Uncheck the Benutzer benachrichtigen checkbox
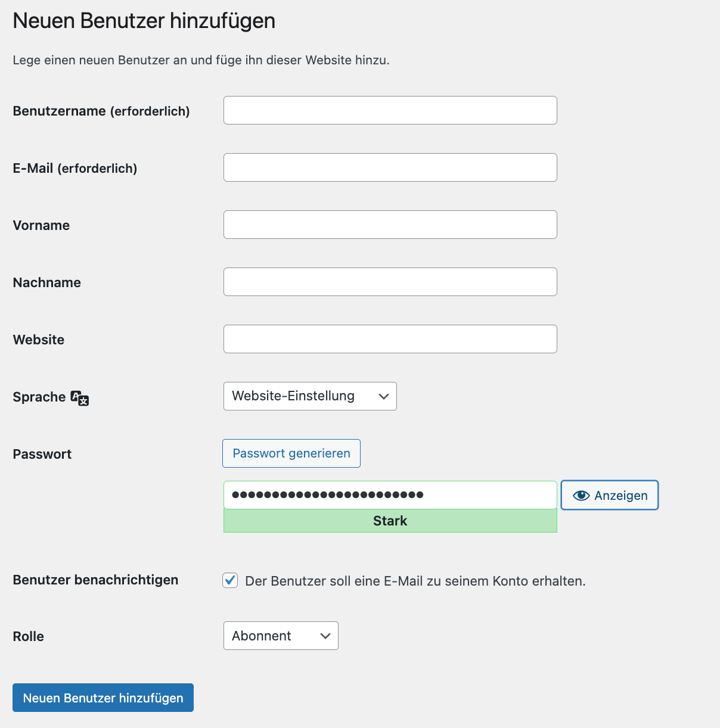This screenshot has width=720, height=728. pyautogui.click(x=230, y=580)
